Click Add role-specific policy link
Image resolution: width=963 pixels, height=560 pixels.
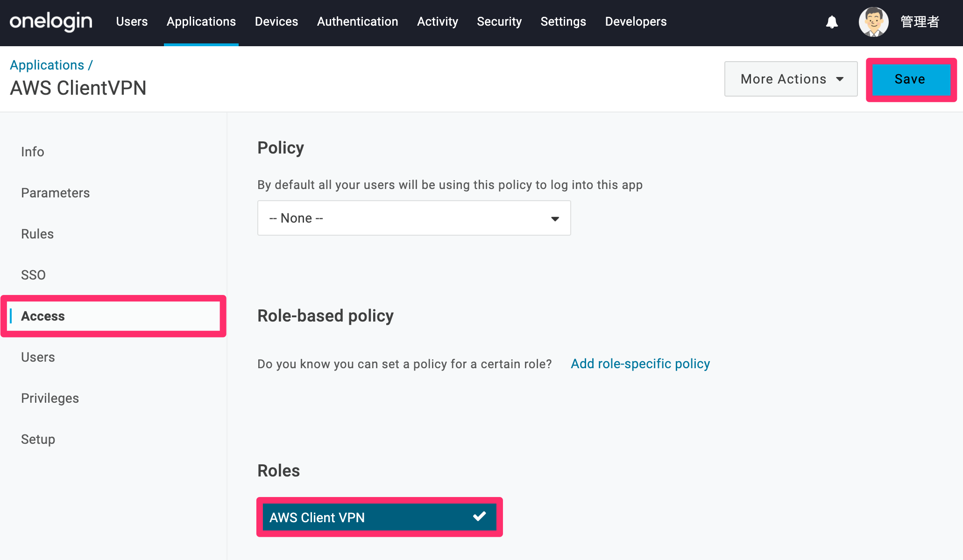click(640, 364)
